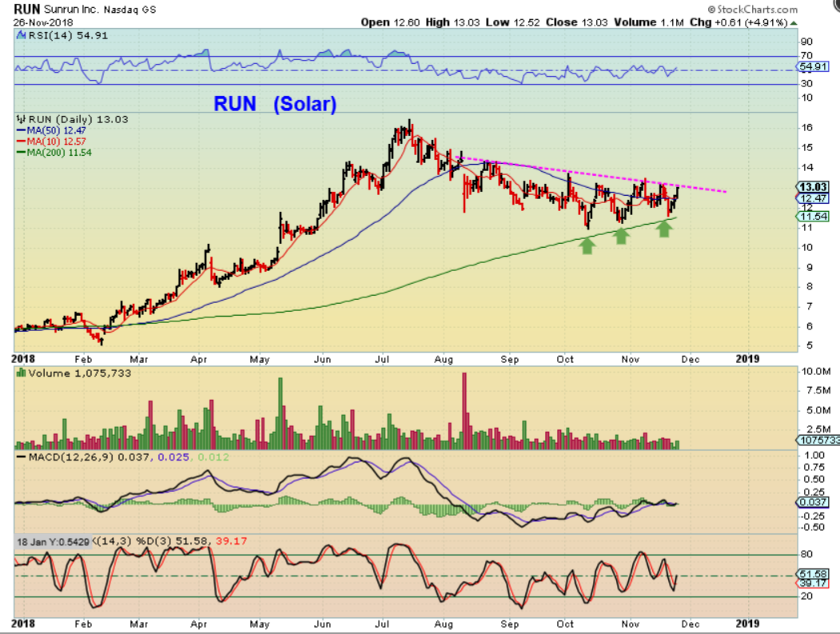Click the 1.00 level on MACD axis
Screen dimensions: 840x634
pyautogui.click(x=814, y=454)
